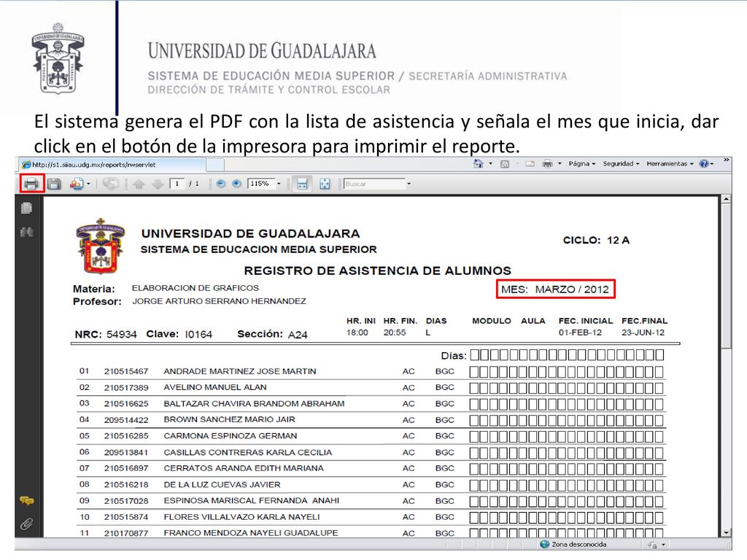Click the protected mode status bar icon
Viewport: 747px width, 560px height.
[x=653, y=544]
